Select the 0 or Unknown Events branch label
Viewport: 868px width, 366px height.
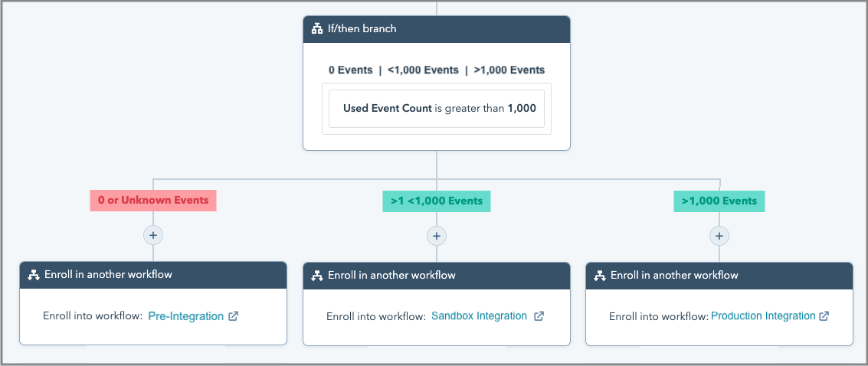152,200
